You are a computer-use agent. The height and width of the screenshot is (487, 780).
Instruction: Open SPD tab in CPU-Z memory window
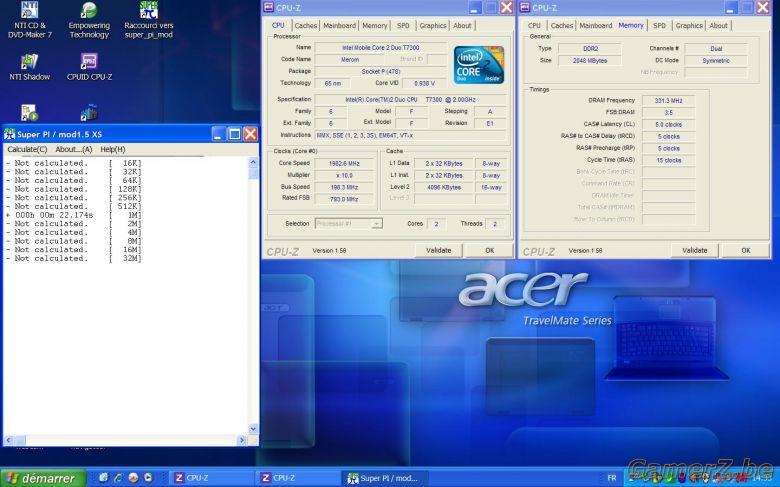click(659, 25)
